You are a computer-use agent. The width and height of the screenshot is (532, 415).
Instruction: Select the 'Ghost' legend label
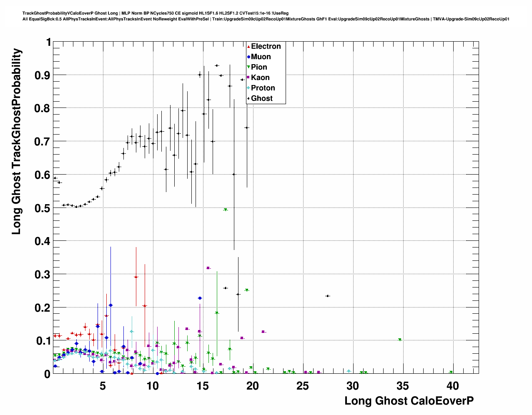(262, 99)
